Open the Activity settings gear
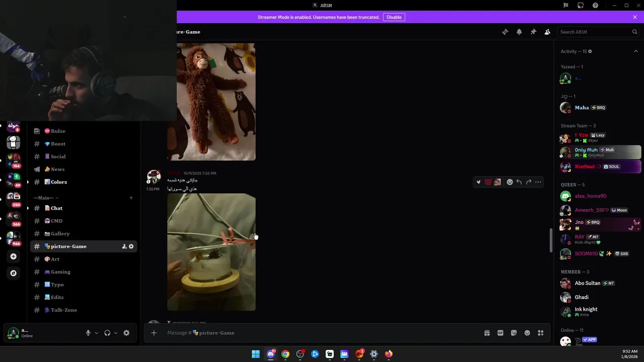This screenshot has width=644, height=362. [x=590, y=51]
